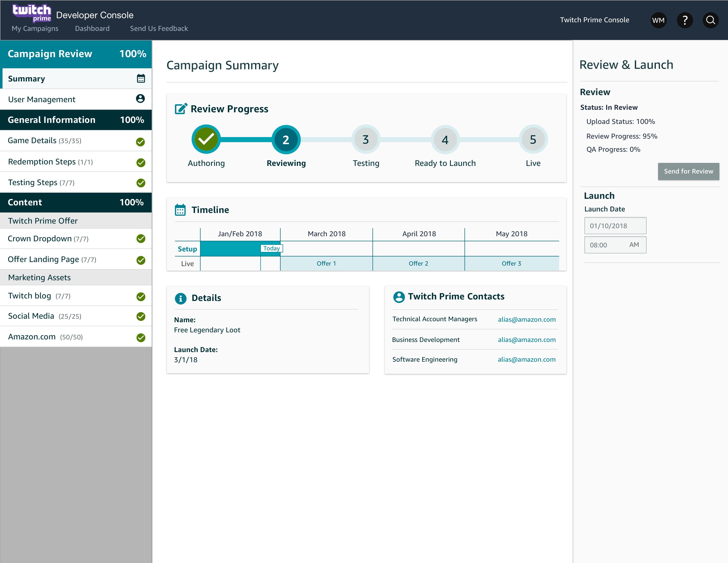Open Testing Steps section
The width and height of the screenshot is (728, 563).
(76, 182)
